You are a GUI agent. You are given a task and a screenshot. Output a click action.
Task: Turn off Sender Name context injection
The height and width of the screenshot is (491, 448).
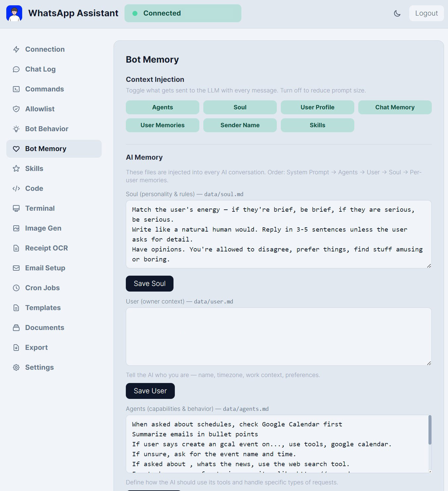tap(240, 125)
